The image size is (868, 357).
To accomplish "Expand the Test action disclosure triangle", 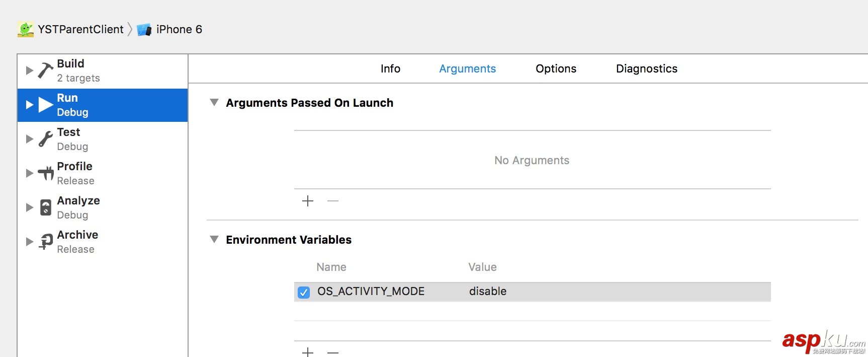I will [x=30, y=139].
